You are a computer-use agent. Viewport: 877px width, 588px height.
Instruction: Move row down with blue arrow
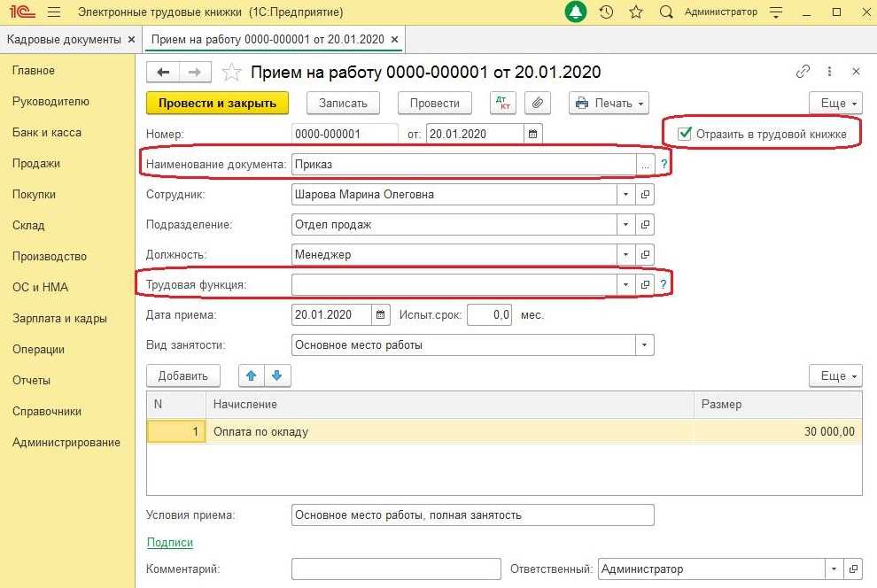pyautogui.click(x=277, y=375)
